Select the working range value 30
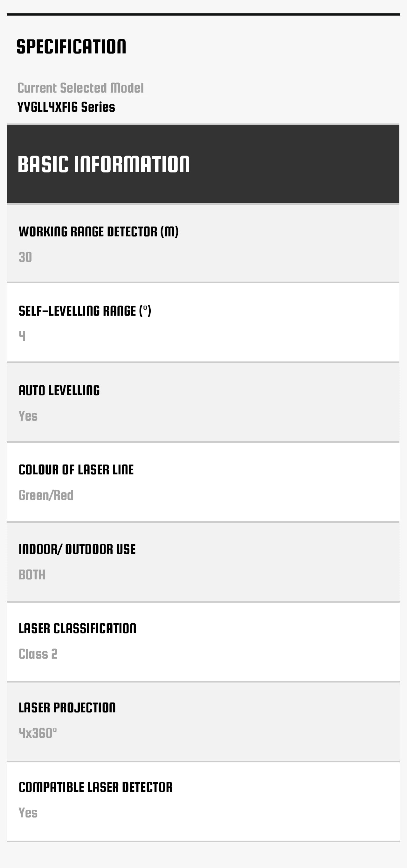 25,257
